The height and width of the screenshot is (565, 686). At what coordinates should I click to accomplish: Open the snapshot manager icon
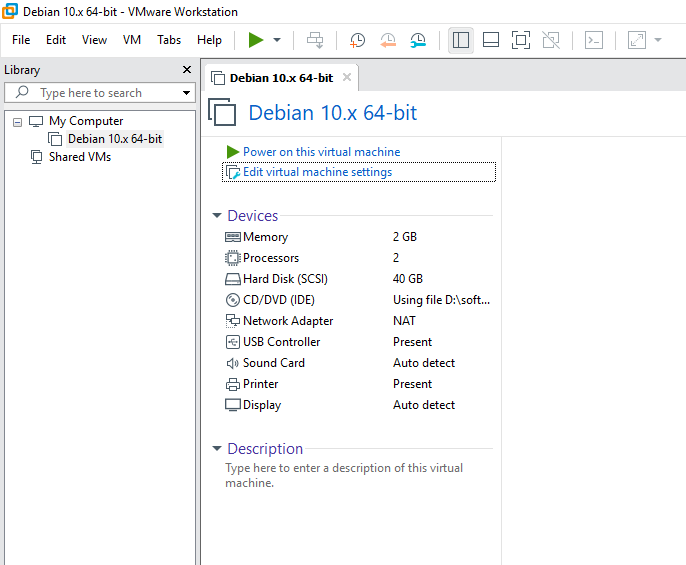tap(418, 40)
